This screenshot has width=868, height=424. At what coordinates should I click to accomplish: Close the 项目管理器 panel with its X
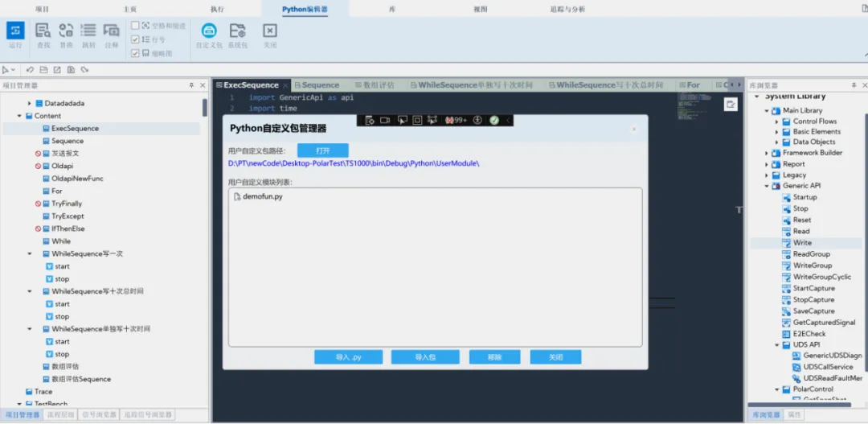203,85
